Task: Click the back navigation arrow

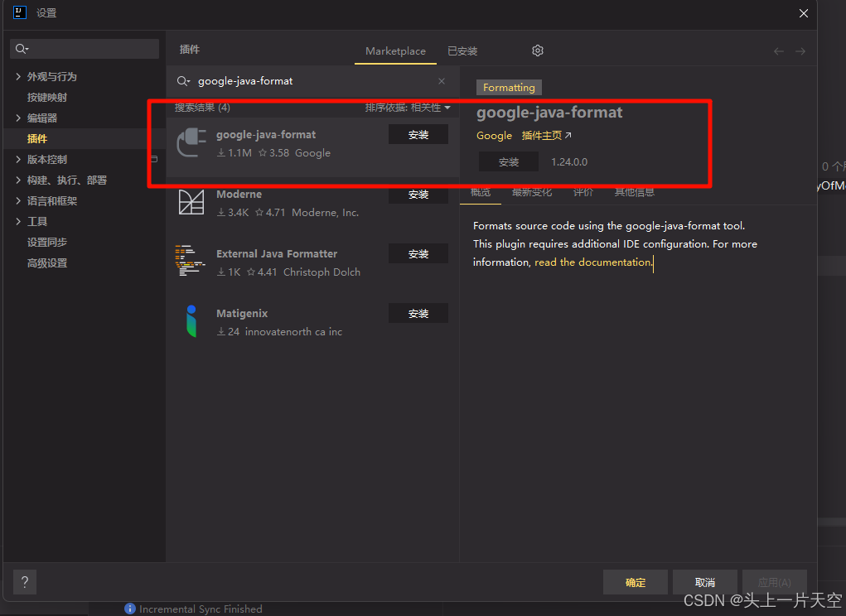Action: 779,51
